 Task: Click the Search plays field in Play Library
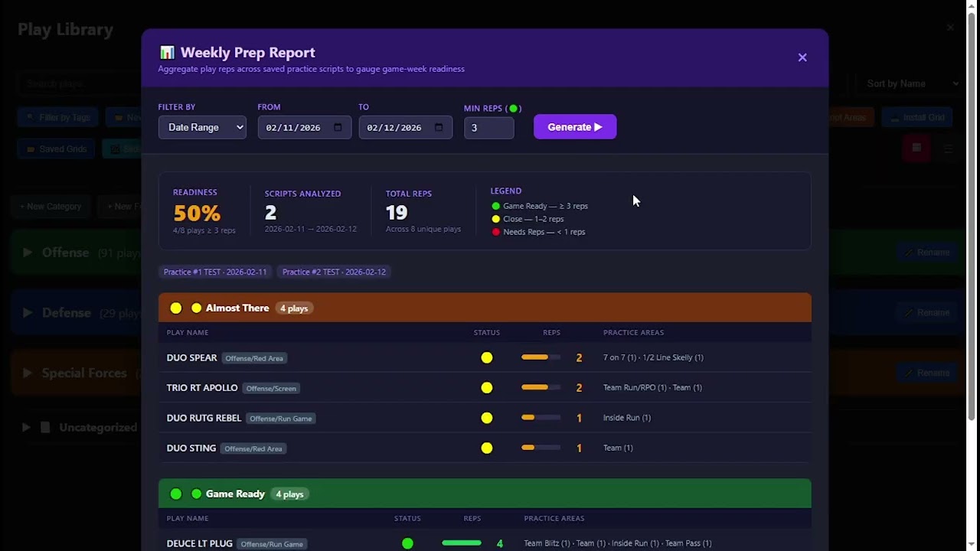pos(79,83)
